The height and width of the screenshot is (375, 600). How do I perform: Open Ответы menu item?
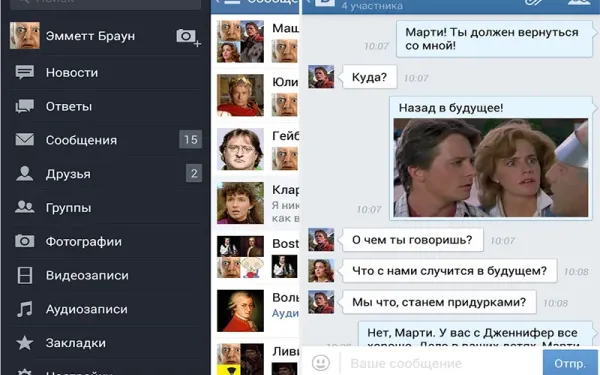click(x=106, y=106)
